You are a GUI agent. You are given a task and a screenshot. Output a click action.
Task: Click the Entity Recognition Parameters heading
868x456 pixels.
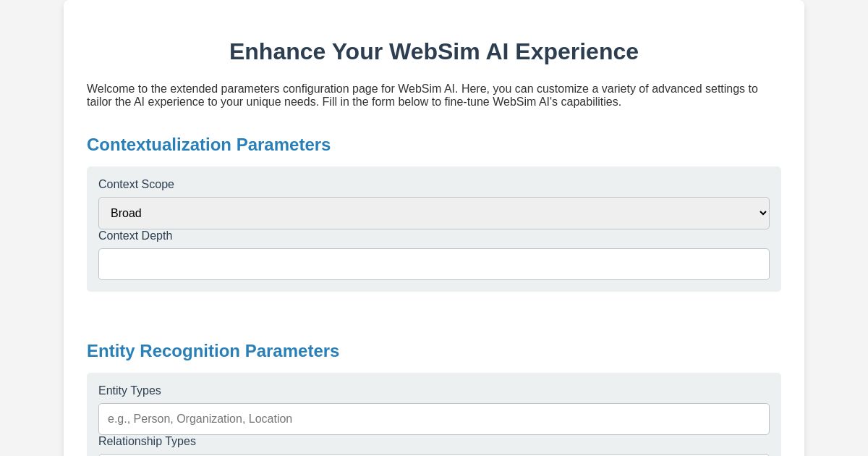pyautogui.click(x=213, y=351)
